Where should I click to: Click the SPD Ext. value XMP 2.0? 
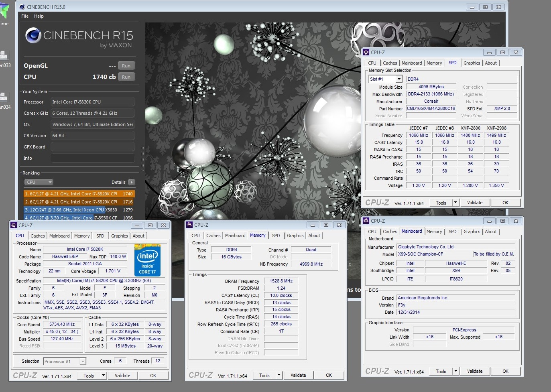(502, 108)
